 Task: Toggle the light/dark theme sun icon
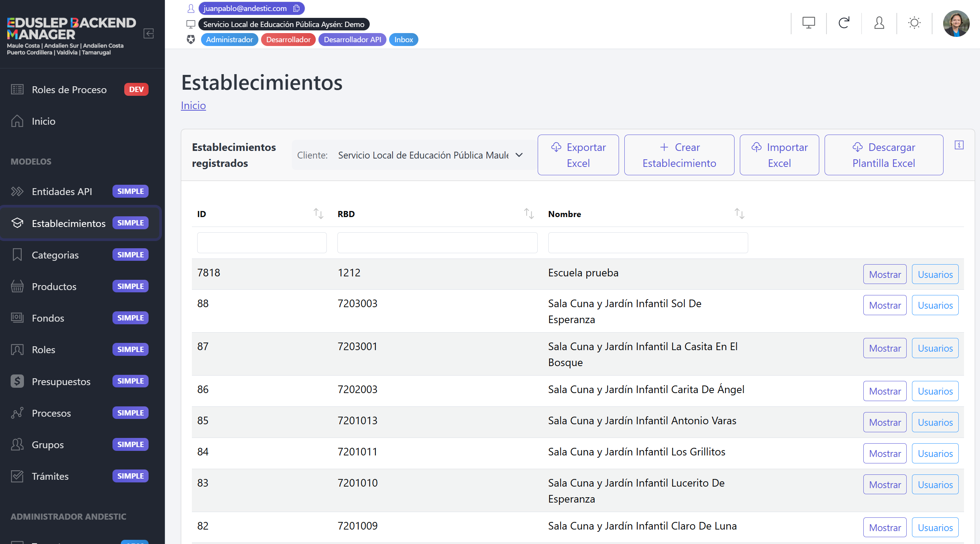pyautogui.click(x=914, y=23)
